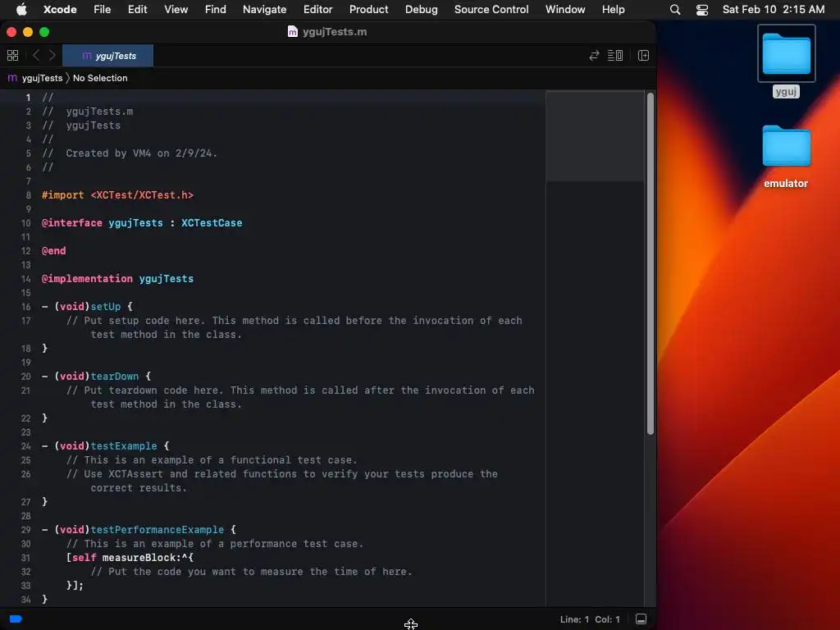The height and width of the screenshot is (630, 840).
Task: Click the testExample method name
Action: [124, 445]
